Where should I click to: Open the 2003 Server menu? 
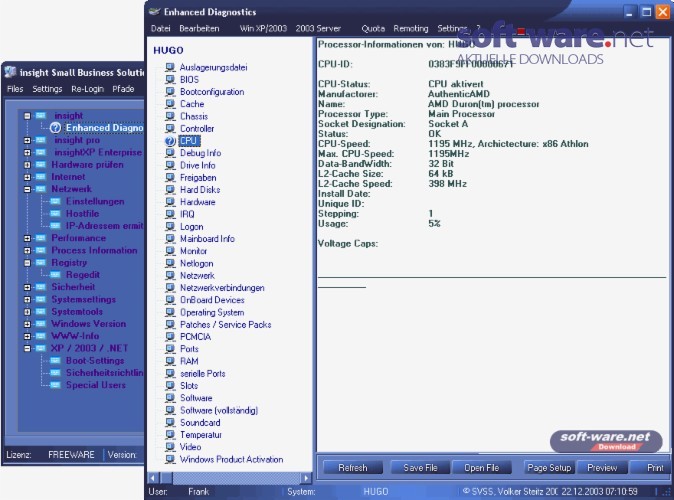pyautogui.click(x=318, y=28)
